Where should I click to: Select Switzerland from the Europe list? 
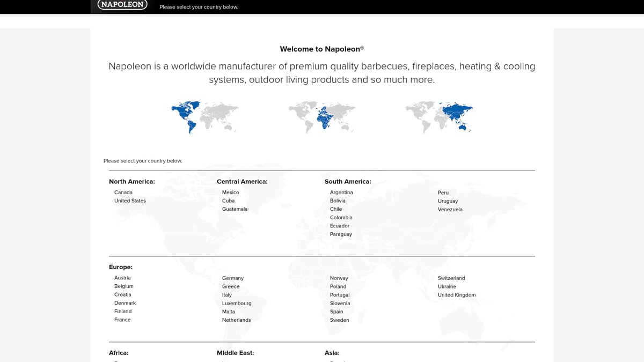[x=451, y=278]
